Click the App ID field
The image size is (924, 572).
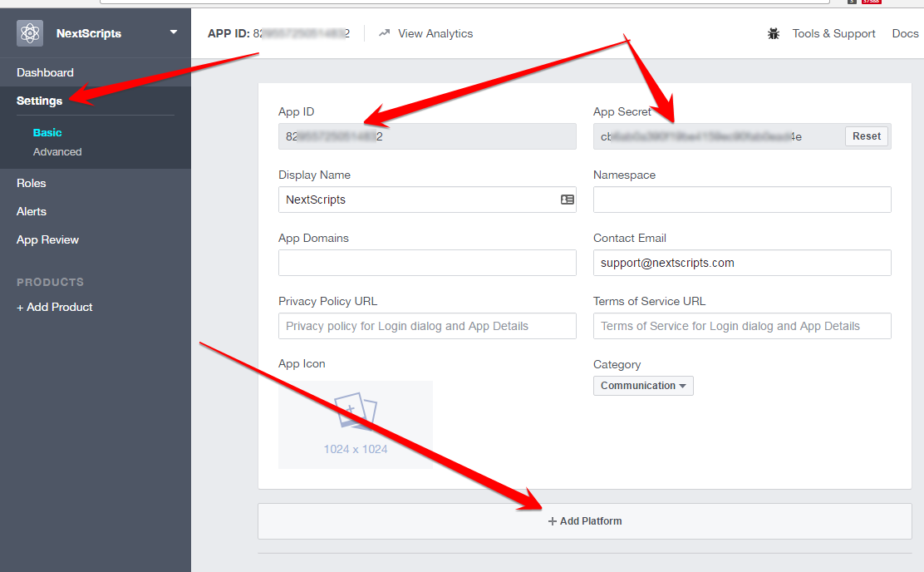427,136
